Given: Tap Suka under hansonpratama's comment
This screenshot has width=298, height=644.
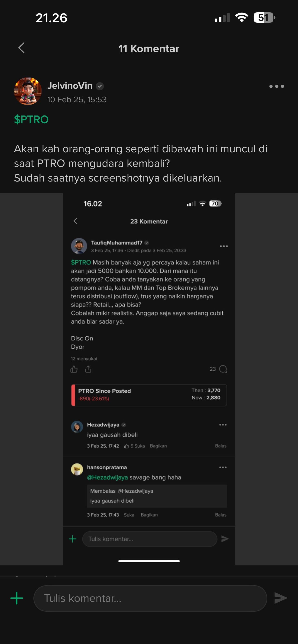Looking at the screenshot, I should [129, 515].
